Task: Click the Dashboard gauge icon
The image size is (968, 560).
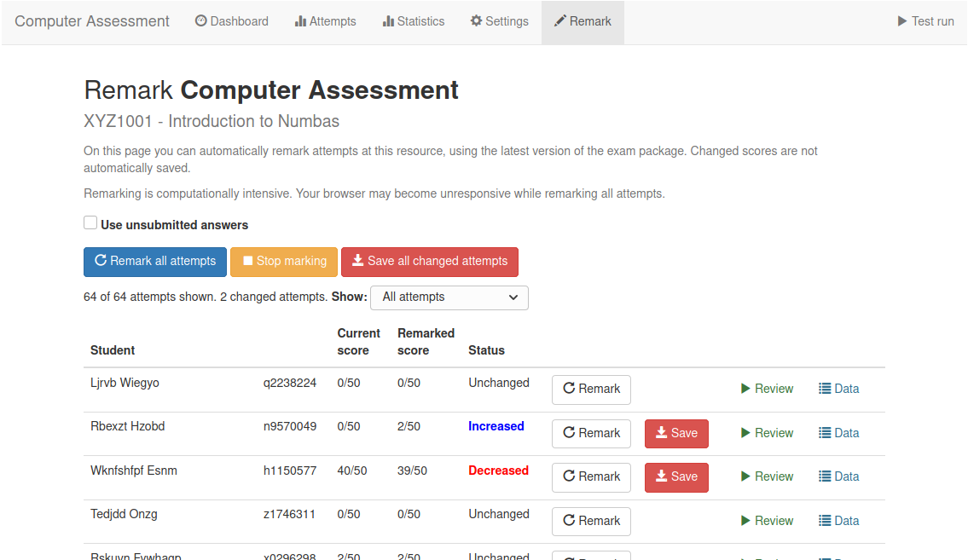Action: [x=200, y=21]
